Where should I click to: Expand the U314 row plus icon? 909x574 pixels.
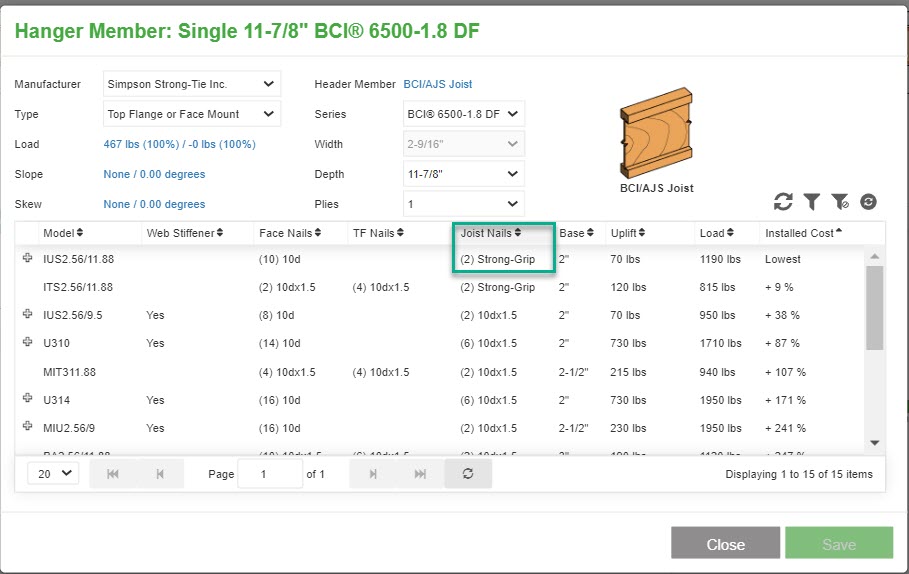(x=27, y=398)
